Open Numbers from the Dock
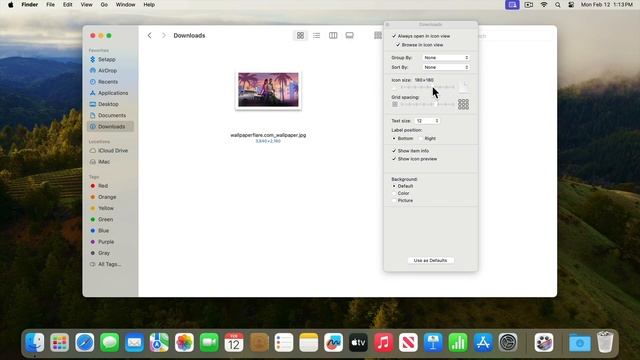The image size is (640, 360). click(458, 342)
